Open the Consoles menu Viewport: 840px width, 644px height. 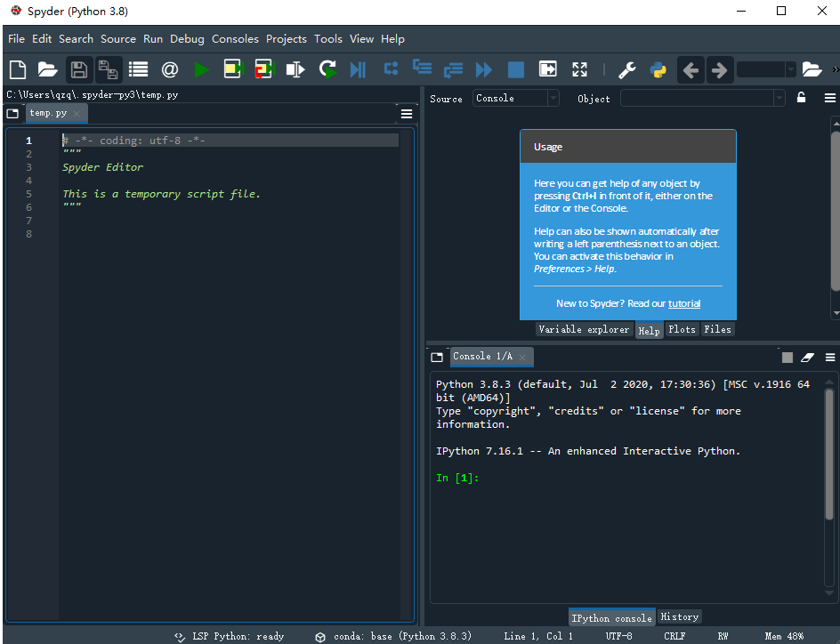point(235,38)
